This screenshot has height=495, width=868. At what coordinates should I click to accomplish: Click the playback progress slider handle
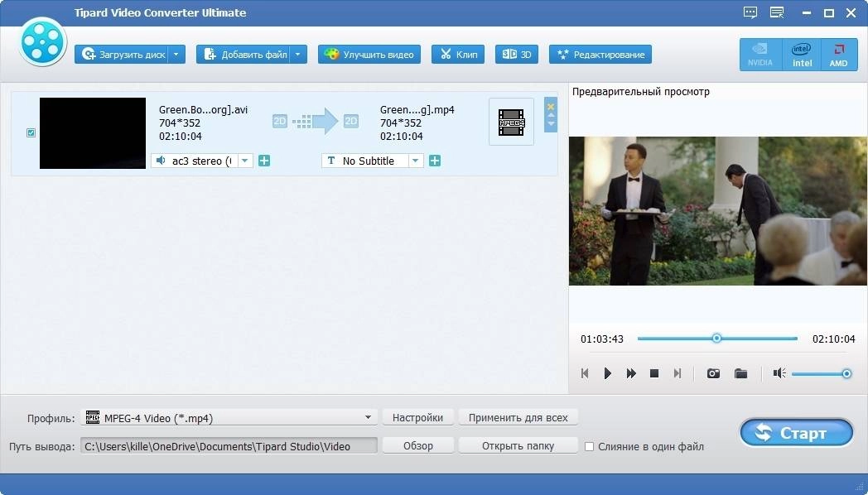coord(716,338)
